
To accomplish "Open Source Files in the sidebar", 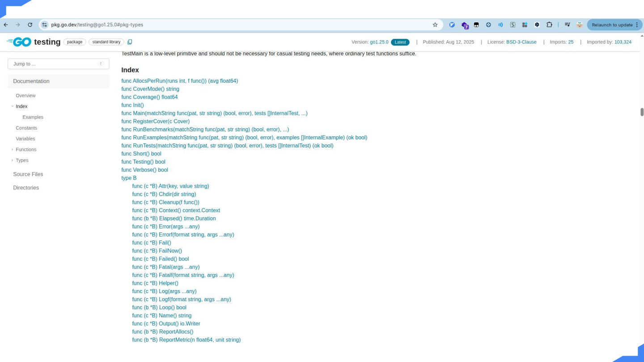I will 28,174.
